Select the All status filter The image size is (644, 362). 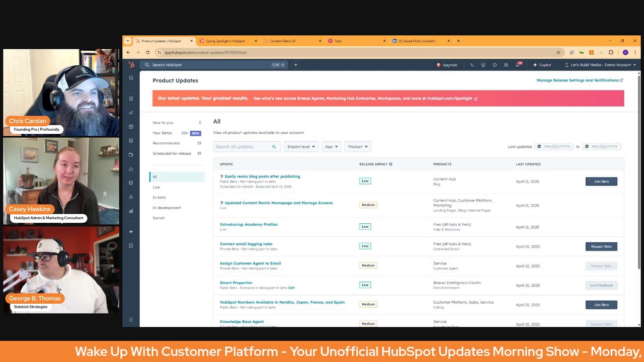click(177, 177)
